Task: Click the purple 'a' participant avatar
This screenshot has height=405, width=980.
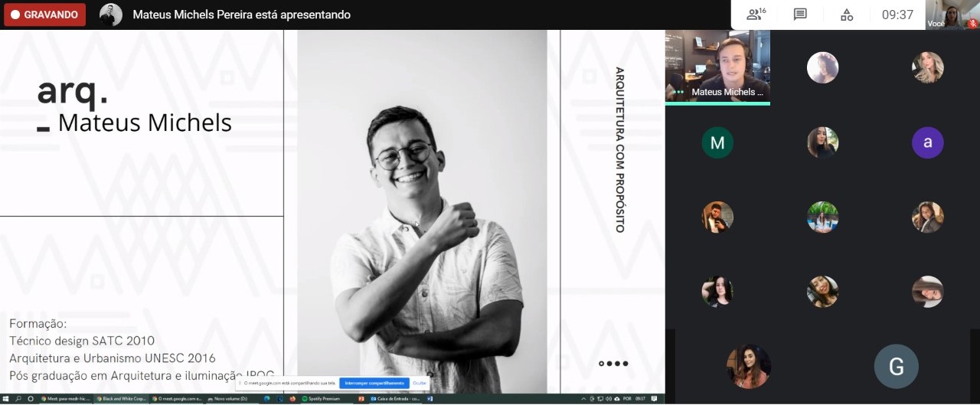Action: pyautogui.click(x=927, y=142)
